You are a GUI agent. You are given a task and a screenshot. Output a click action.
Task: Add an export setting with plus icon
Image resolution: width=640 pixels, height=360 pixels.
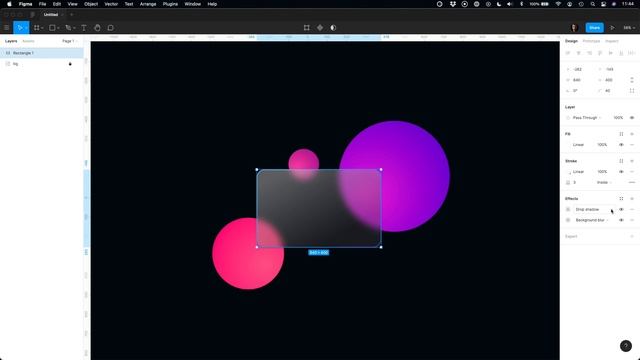tap(632, 236)
